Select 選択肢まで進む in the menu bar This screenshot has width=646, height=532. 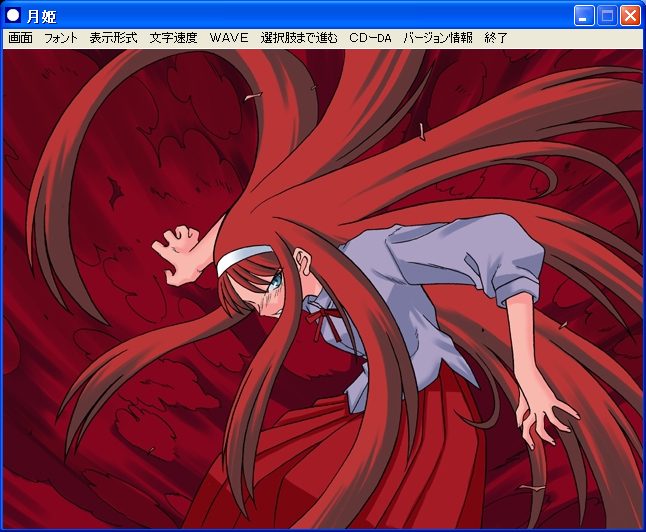point(299,38)
